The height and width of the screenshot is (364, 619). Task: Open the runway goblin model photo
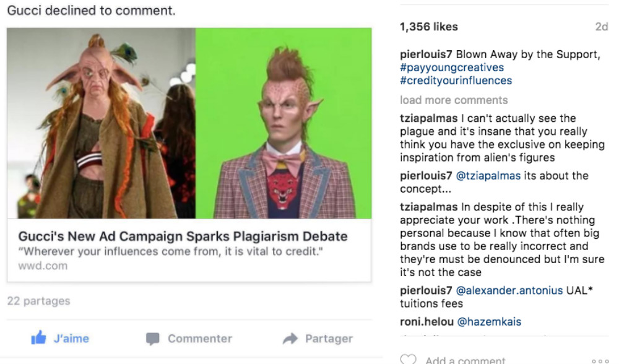coord(101,123)
